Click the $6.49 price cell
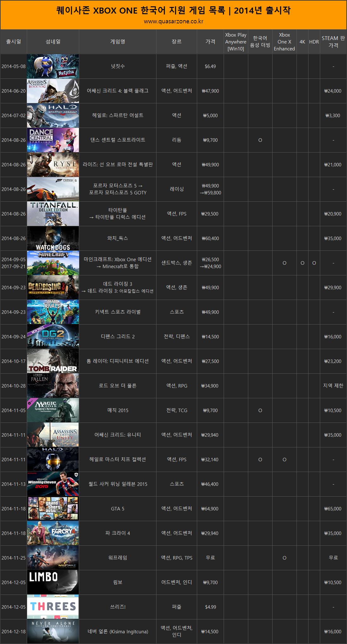Viewport: 347px width, 644px height. [x=210, y=66]
